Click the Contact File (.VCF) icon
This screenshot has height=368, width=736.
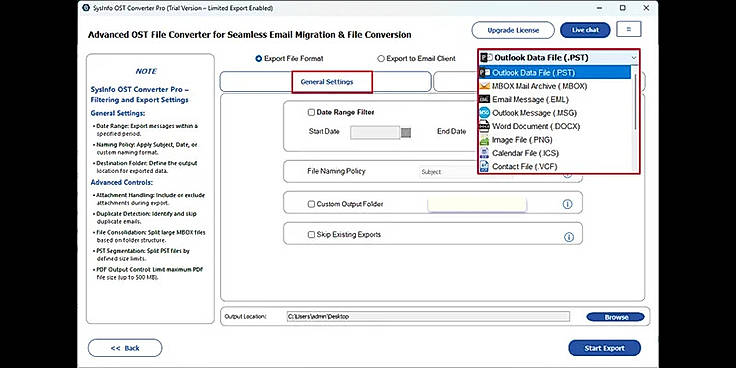point(484,167)
